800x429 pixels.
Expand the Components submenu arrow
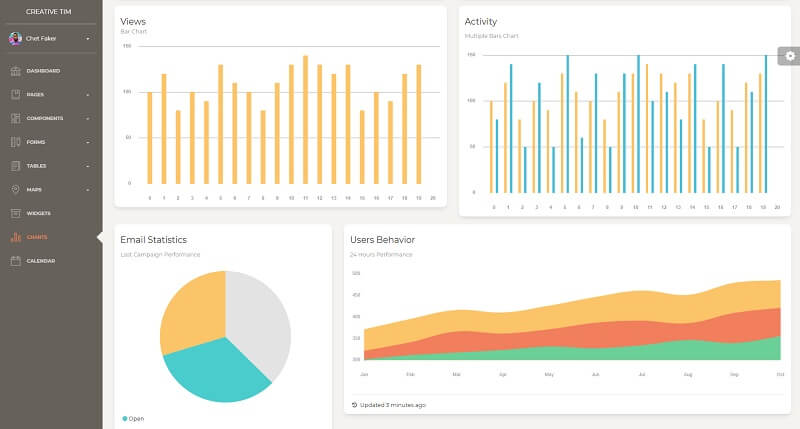(x=88, y=119)
